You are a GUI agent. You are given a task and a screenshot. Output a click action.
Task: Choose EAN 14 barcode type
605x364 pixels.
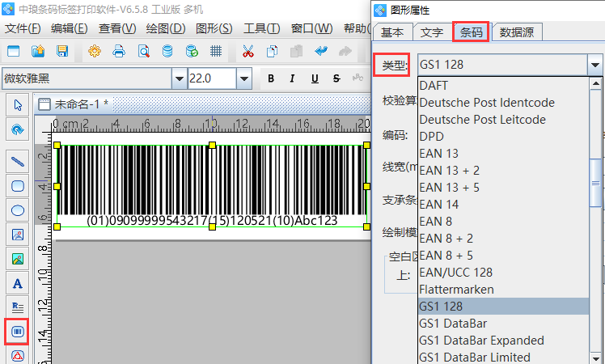pyautogui.click(x=504, y=204)
